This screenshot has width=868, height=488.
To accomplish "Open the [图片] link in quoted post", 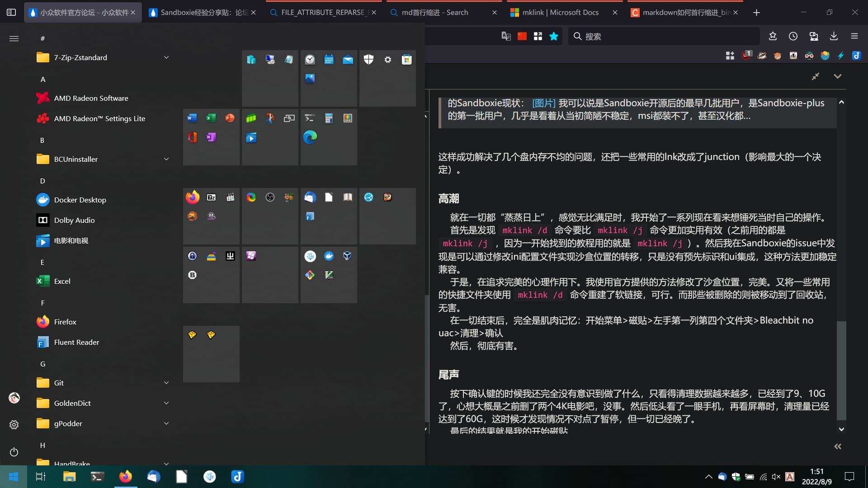I will pyautogui.click(x=543, y=103).
